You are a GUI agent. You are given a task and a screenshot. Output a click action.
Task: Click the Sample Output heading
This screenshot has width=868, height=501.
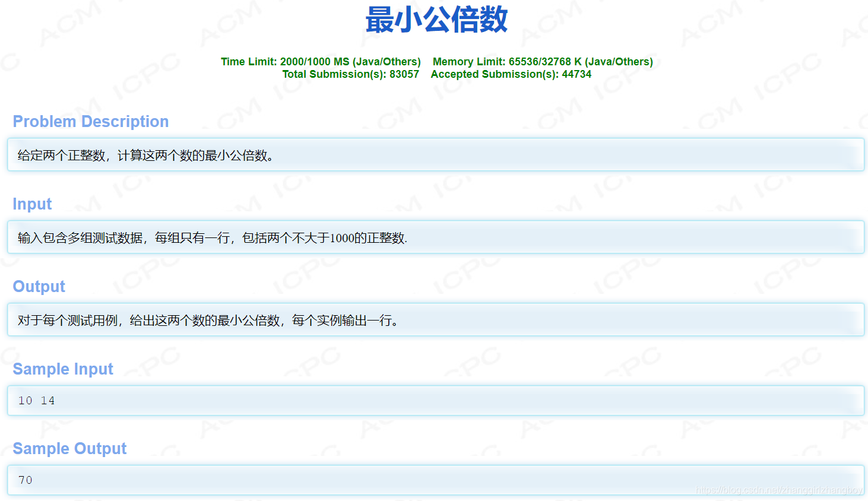(70, 449)
